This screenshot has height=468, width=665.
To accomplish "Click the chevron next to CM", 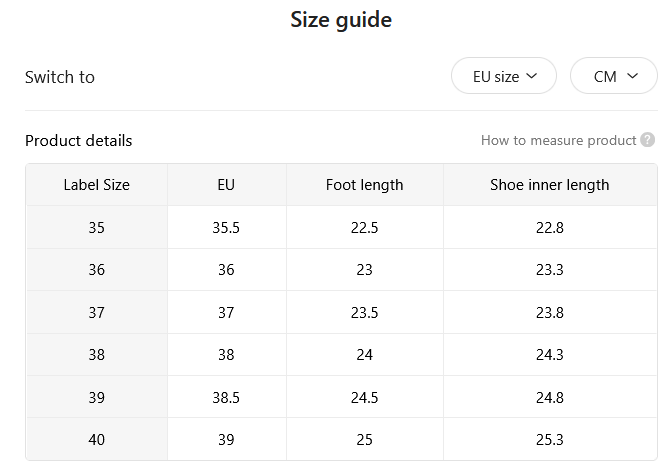I will [632, 76].
